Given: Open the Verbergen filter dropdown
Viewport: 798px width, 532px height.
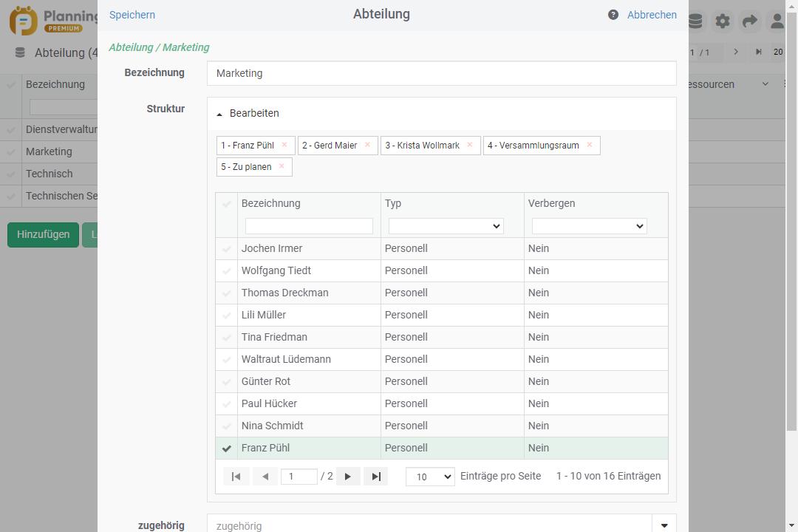Looking at the screenshot, I should 589,226.
